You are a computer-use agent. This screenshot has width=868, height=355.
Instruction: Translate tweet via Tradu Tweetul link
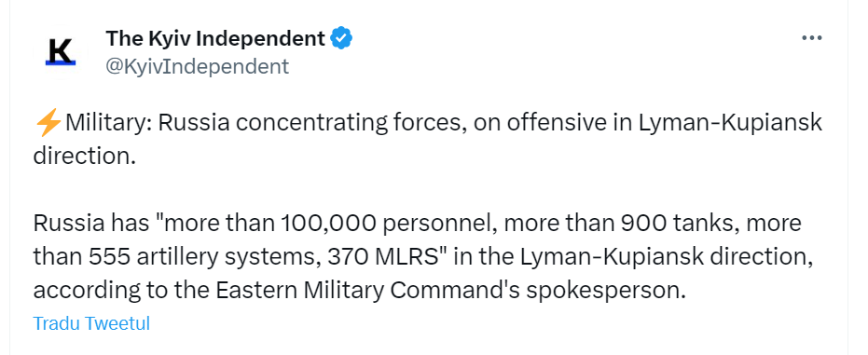[91, 323]
